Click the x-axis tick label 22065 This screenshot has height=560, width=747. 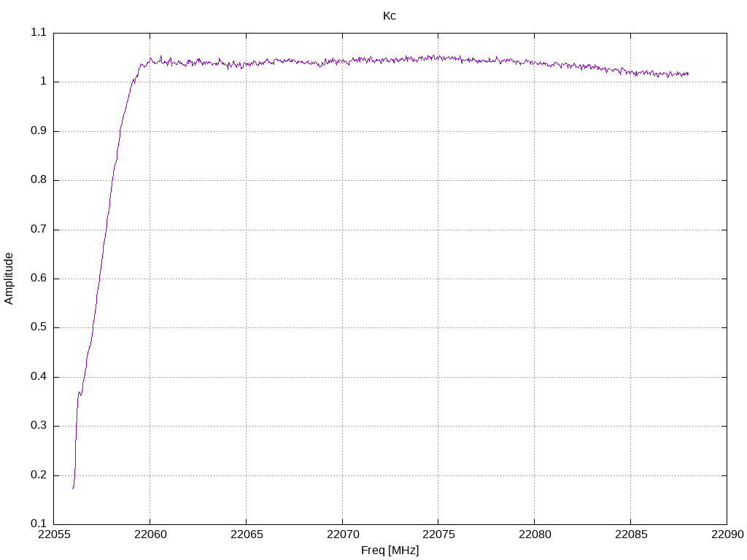[247, 534]
